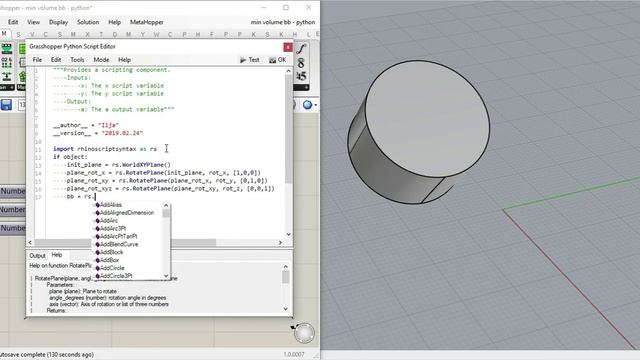Open Grasshopper's Solution menu

88,22
